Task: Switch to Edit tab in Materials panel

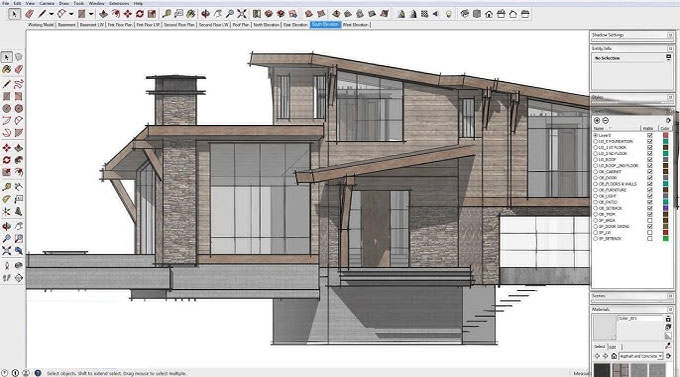Action: pyautogui.click(x=612, y=347)
